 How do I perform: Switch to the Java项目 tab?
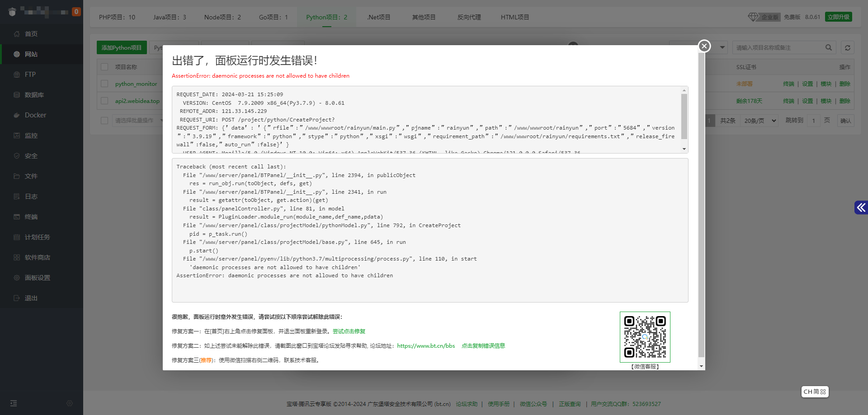(x=170, y=17)
